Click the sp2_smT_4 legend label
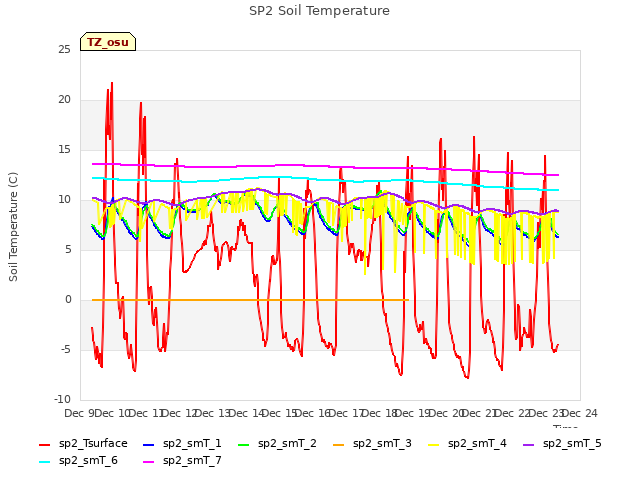The width and height of the screenshot is (640, 480). click(477, 443)
